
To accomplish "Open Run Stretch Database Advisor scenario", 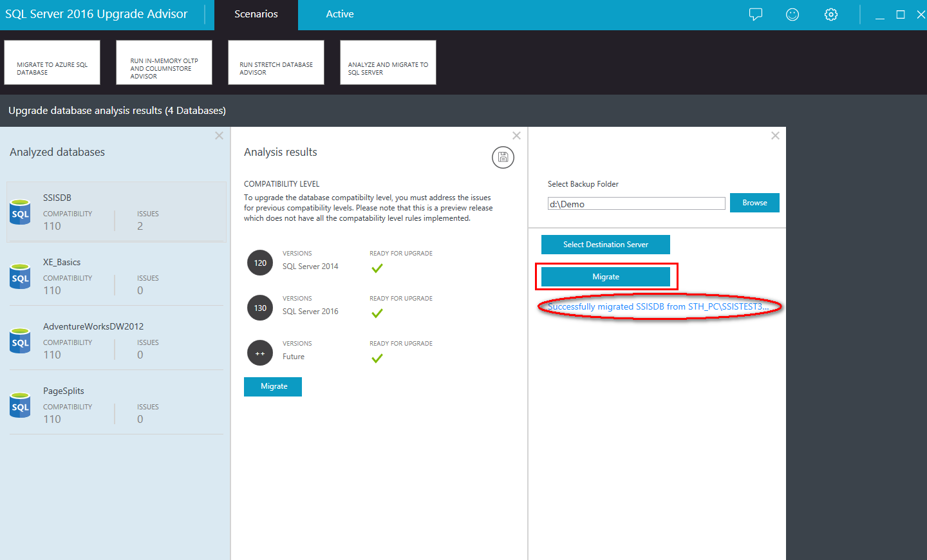I will tap(276, 62).
